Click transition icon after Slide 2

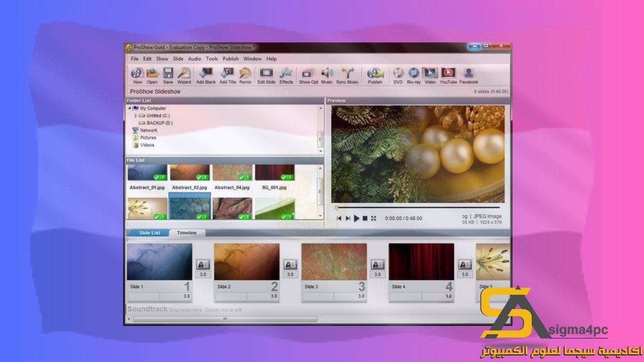tap(290, 264)
